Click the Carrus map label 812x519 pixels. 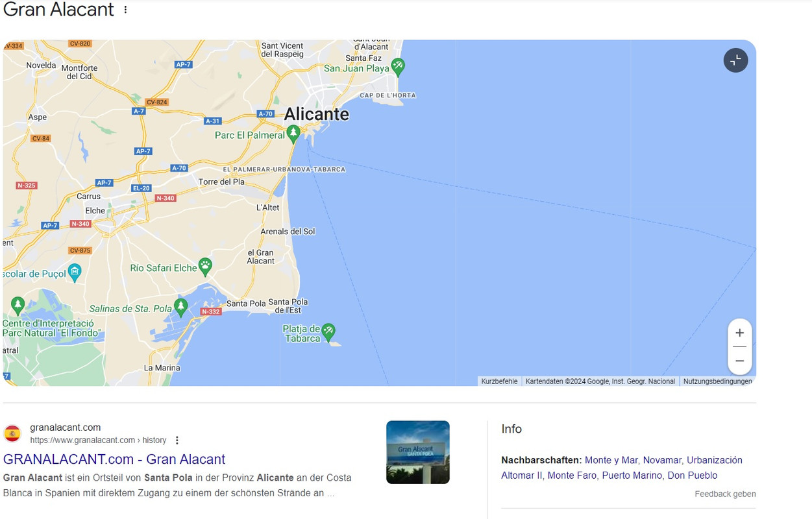89,197
